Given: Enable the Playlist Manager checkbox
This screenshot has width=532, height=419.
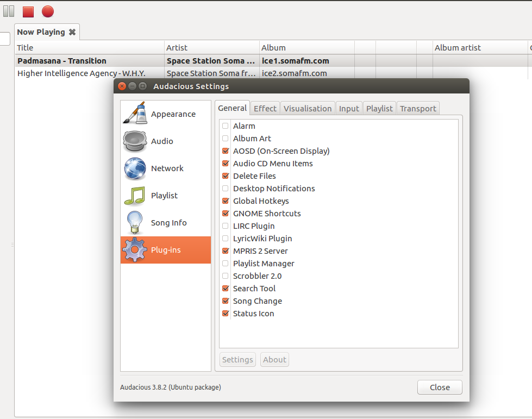Looking at the screenshot, I should (226, 264).
